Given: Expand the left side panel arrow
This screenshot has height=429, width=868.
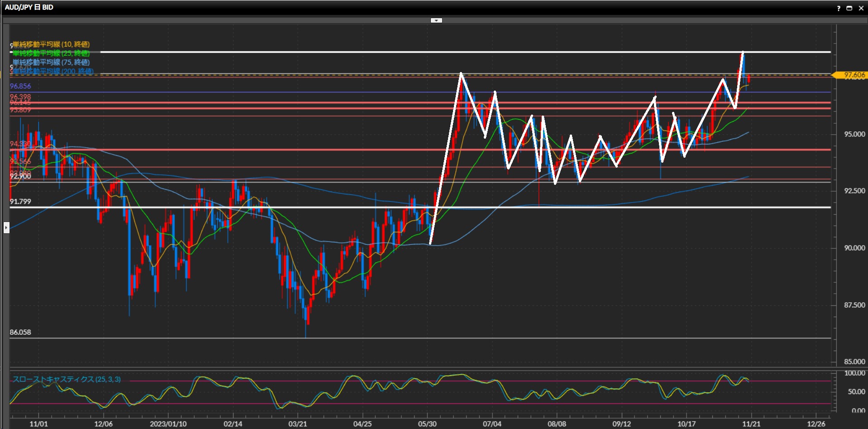Looking at the screenshot, I should [x=6, y=227].
